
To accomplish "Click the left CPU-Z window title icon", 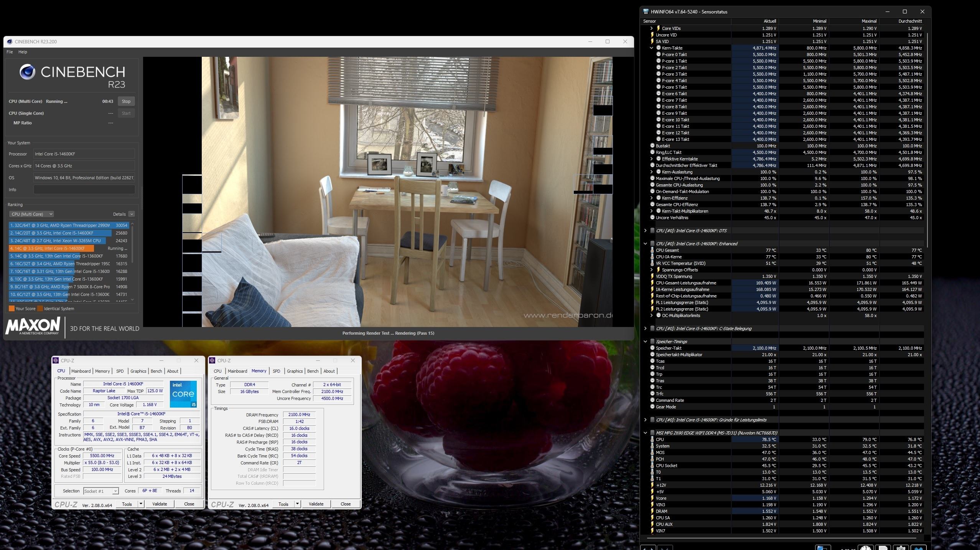I will [x=56, y=360].
